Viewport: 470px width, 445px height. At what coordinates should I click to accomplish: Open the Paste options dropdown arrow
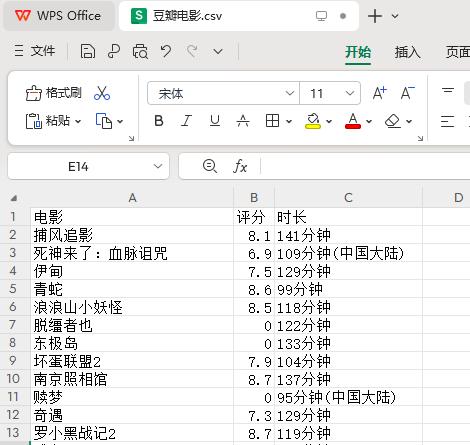click(78, 121)
